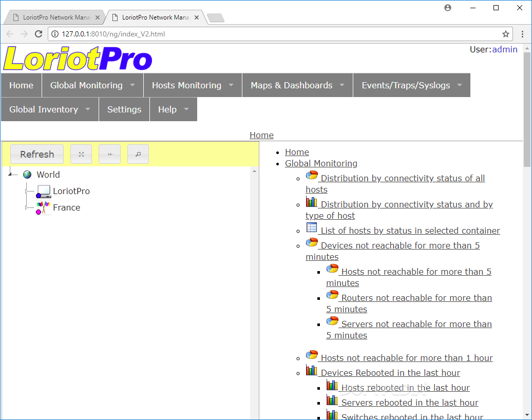The width and height of the screenshot is (532, 420).
Task: Close the active LoriotPro browser tab
Action: pyautogui.click(x=197, y=17)
